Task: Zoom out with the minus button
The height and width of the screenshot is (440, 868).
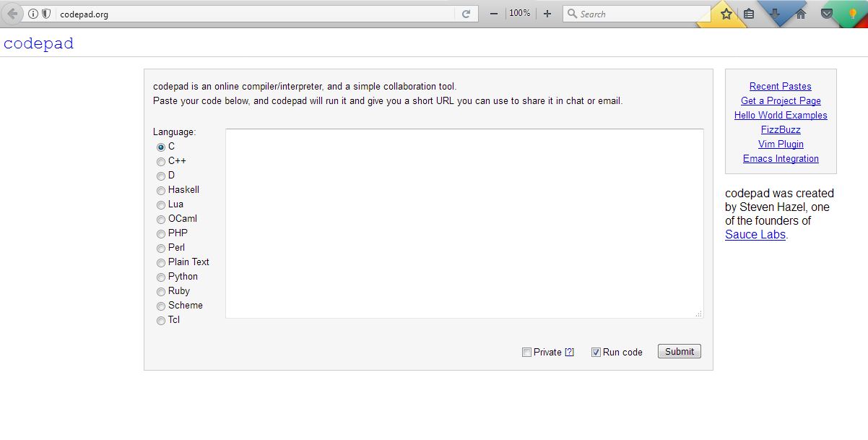Action: click(494, 14)
